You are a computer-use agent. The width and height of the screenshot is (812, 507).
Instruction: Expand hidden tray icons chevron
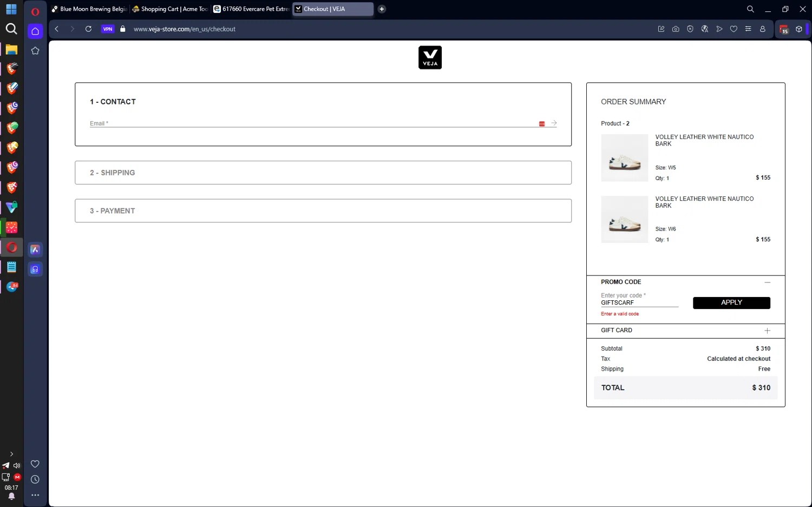coord(11,454)
